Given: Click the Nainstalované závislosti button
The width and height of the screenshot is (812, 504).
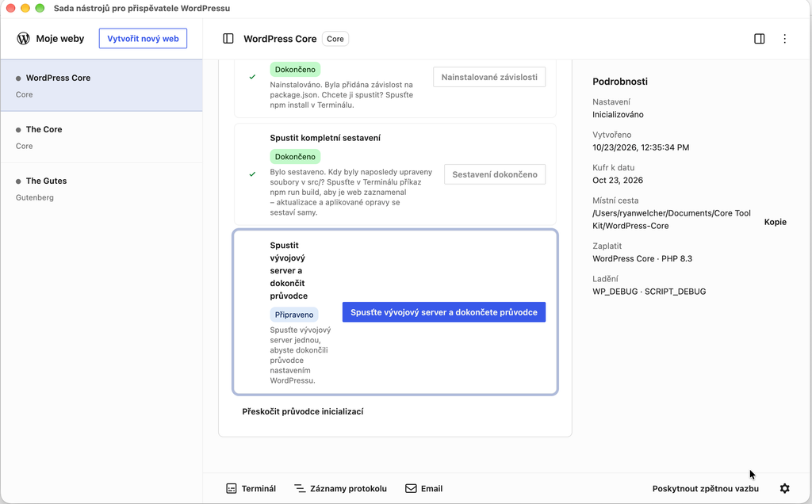Looking at the screenshot, I should coord(489,77).
